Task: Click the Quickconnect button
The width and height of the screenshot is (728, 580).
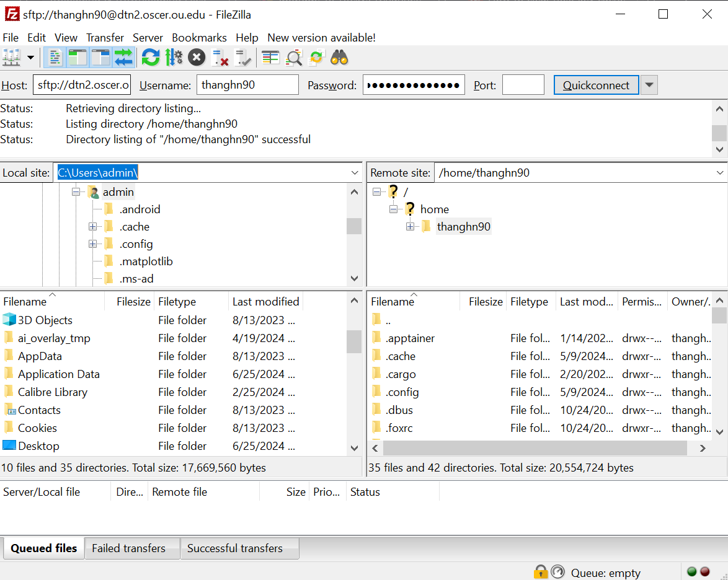Action: coord(595,84)
